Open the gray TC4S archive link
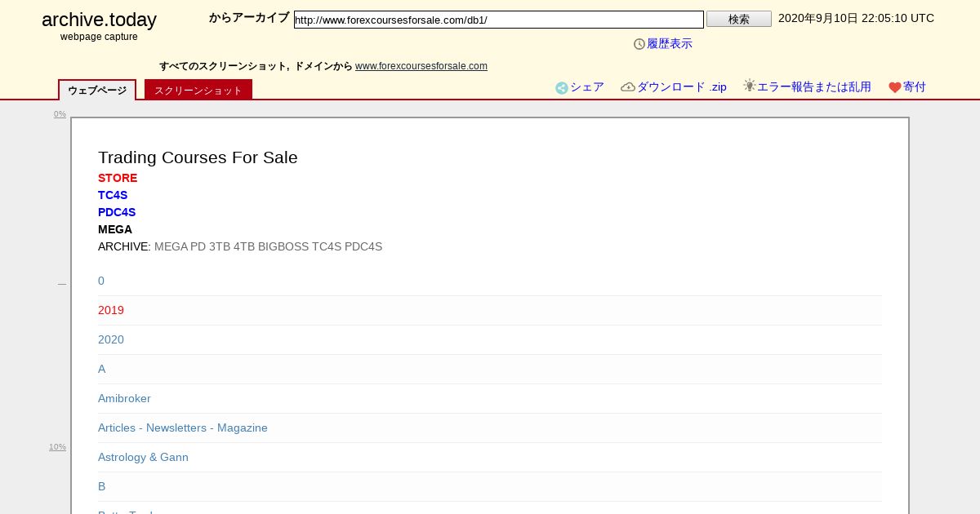The height and width of the screenshot is (514, 980). coord(327,246)
